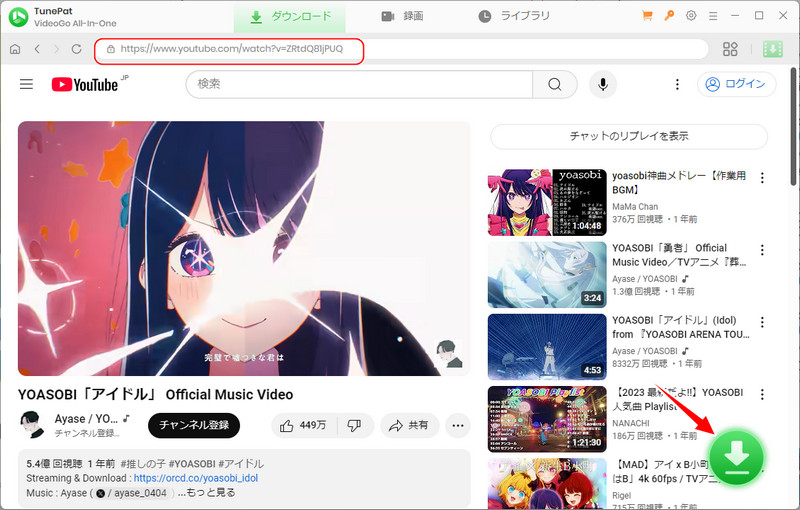Open the settings gear icon
The height and width of the screenshot is (510, 800).
pyautogui.click(x=691, y=16)
